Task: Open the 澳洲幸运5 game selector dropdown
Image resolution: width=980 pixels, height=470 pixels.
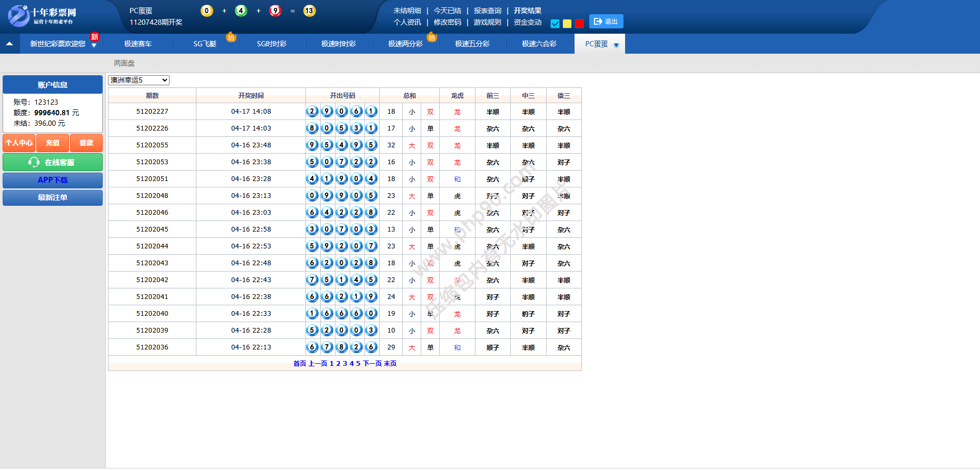Action: [x=138, y=80]
